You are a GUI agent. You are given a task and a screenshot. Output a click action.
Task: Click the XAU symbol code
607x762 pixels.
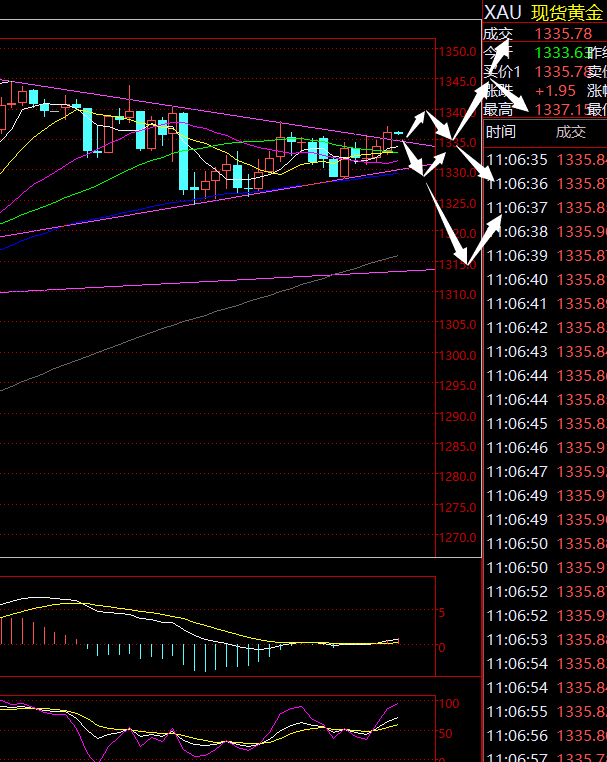(503, 12)
